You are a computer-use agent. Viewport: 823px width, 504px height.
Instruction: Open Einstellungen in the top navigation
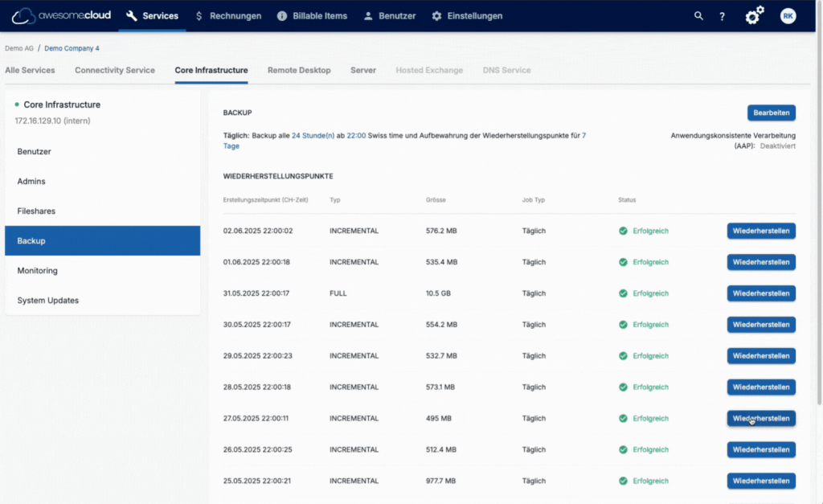(467, 16)
